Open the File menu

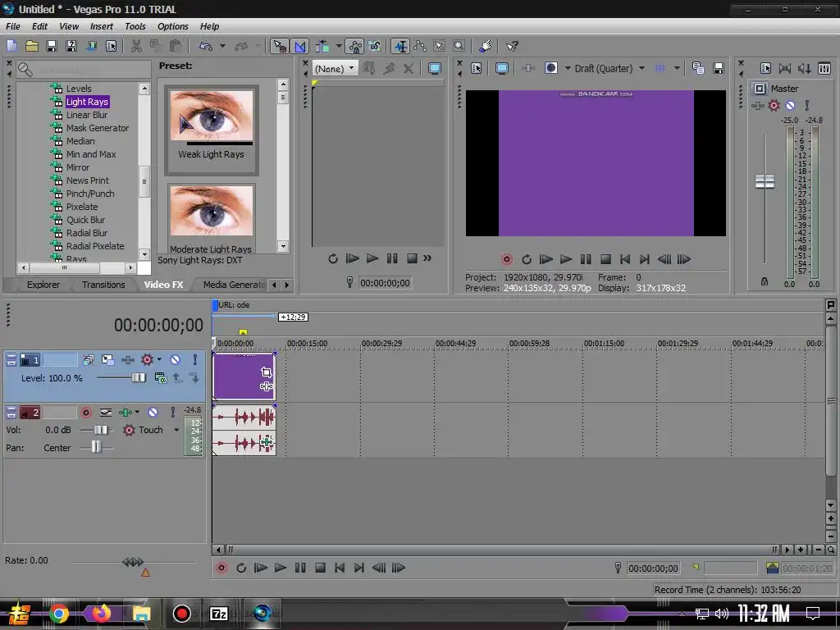[13, 26]
